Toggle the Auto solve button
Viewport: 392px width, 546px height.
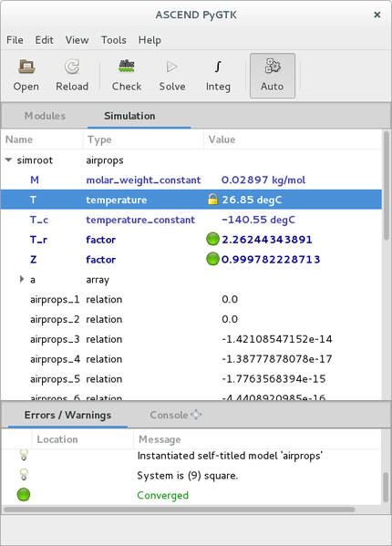pos(273,76)
